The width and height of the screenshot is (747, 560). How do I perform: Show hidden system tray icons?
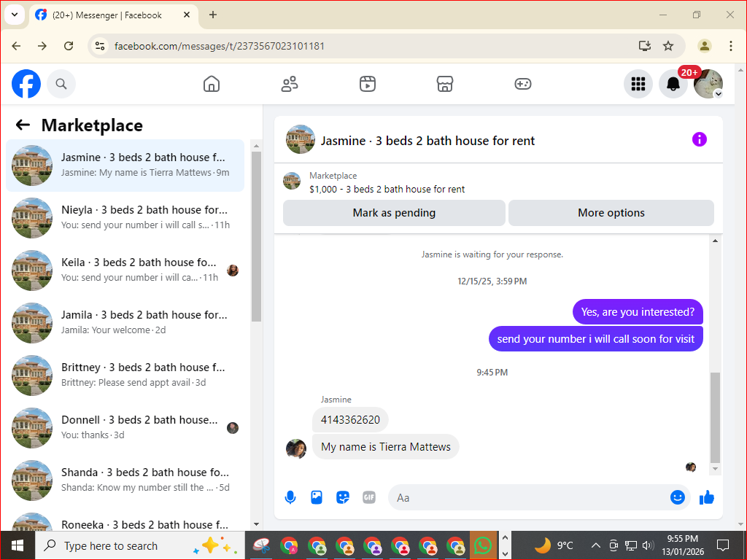(595, 545)
